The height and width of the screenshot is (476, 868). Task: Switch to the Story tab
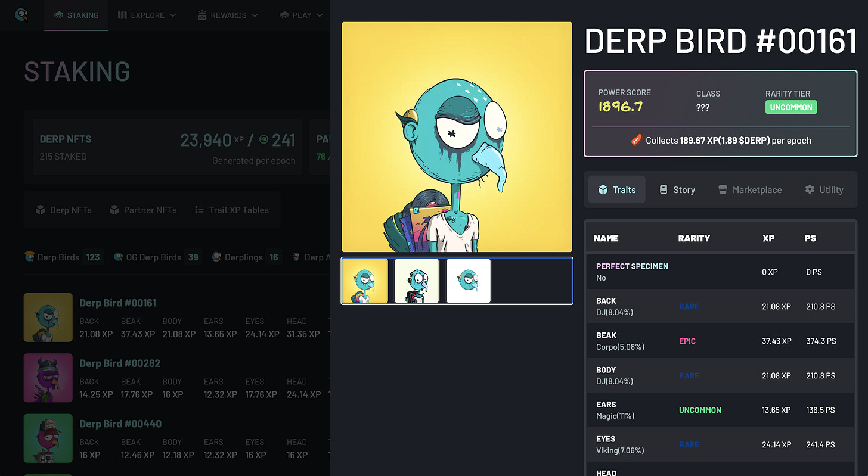[x=677, y=190]
